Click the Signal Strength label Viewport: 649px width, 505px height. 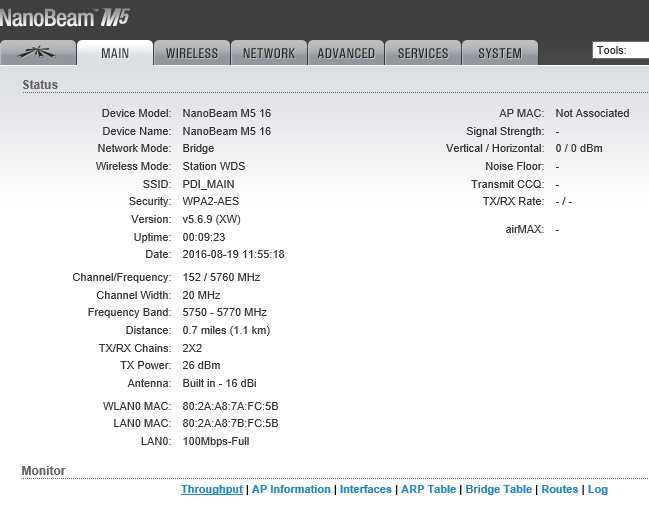505,131
